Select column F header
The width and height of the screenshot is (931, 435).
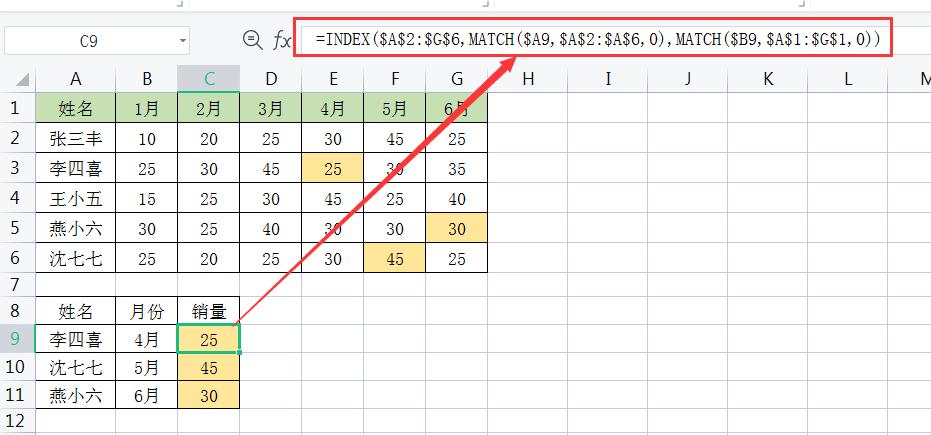pos(395,78)
